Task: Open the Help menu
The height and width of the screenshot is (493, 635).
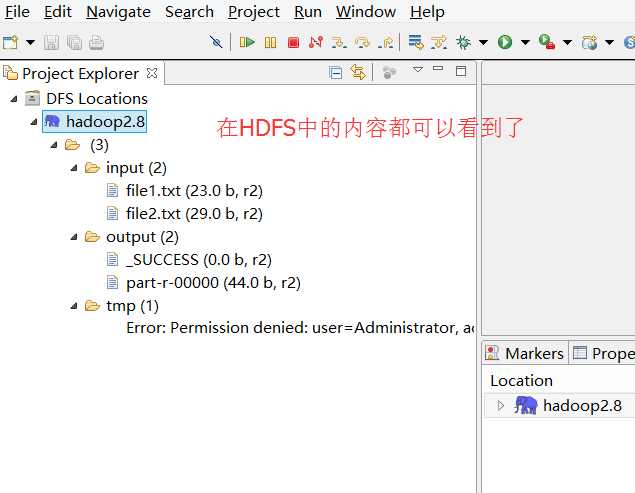Action: coord(427,12)
